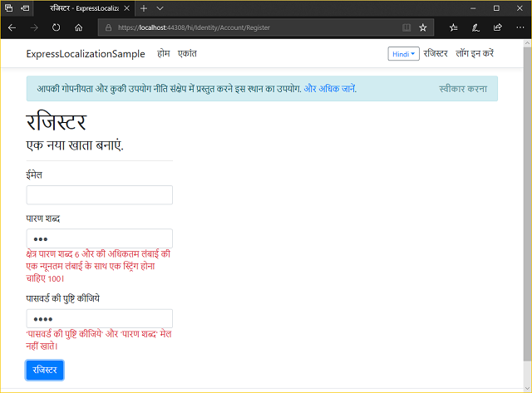Focus the पारण शब्द password field

point(100,238)
